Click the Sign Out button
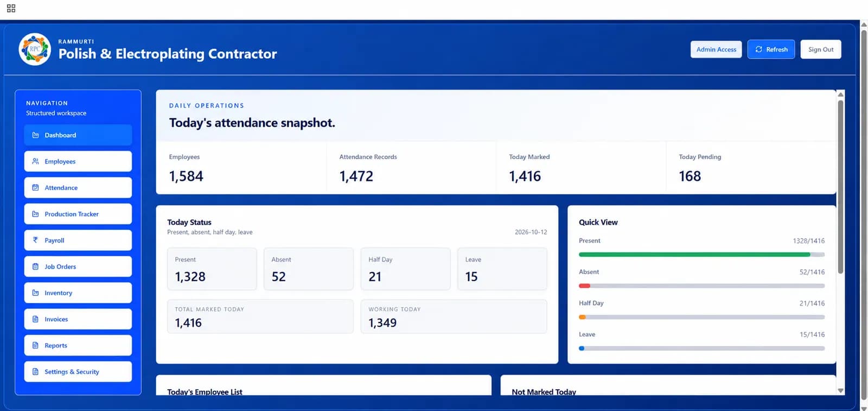The image size is (868, 411). (821, 49)
